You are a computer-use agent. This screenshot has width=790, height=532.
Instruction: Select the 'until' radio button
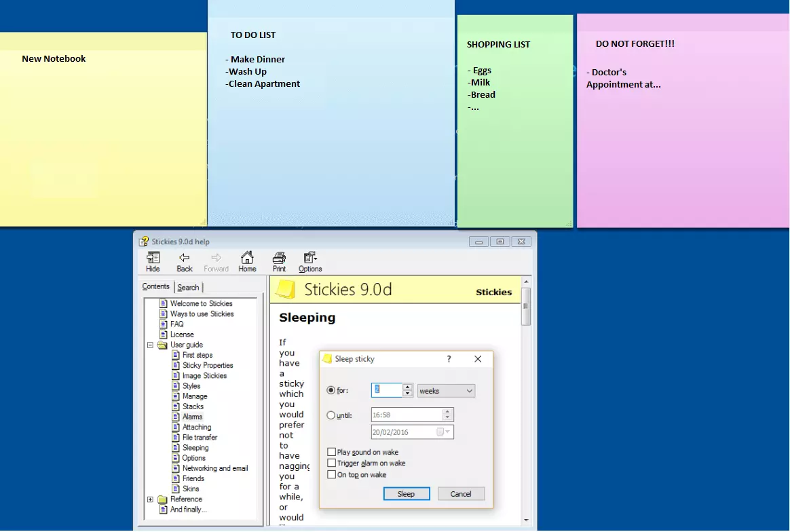tap(331, 415)
